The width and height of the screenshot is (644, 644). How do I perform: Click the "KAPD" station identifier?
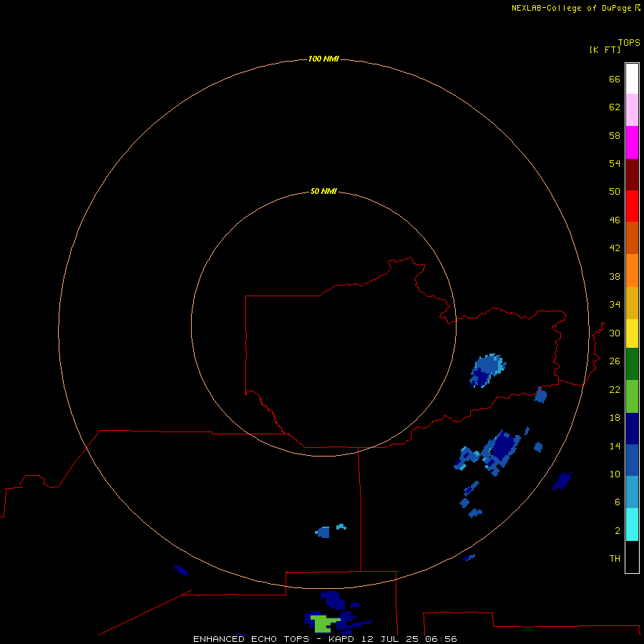[x=341, y=639]
